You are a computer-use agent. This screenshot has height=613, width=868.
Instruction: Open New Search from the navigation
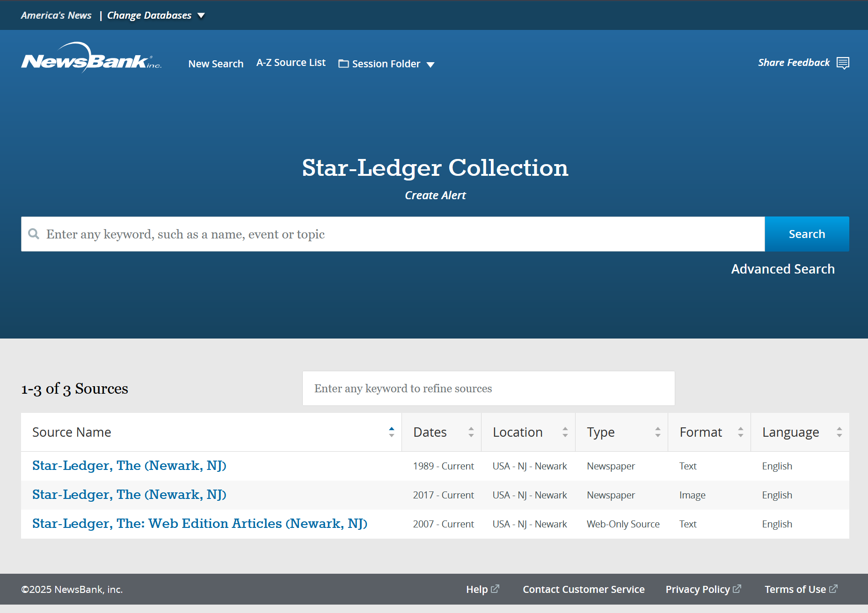click(x=216, y=64)
